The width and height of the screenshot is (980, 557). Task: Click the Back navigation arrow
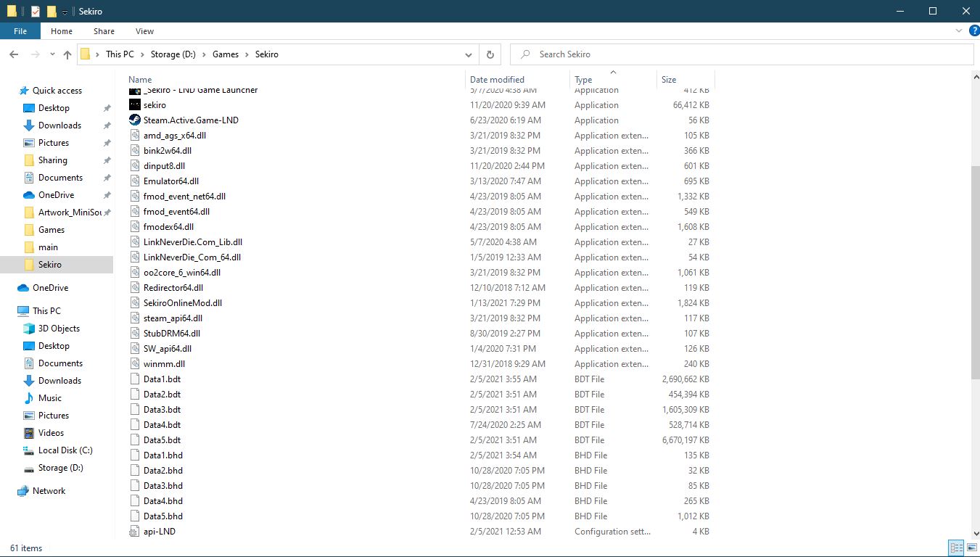click(x=14, y=54)
